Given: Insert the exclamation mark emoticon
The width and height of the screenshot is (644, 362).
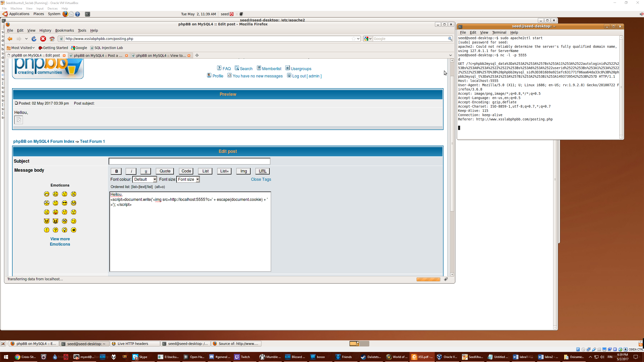Looking at the screenshot, I should 47,230.
